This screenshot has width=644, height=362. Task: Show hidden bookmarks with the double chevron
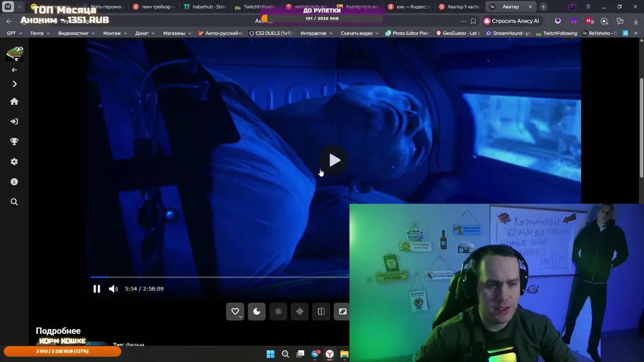coord(635,33)
